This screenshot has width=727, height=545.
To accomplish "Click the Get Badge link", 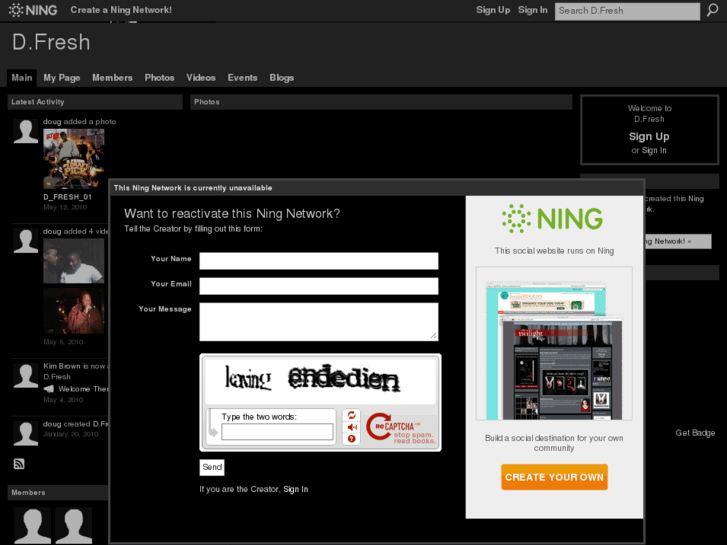I will pyautogui.click(x=695, y=433).
